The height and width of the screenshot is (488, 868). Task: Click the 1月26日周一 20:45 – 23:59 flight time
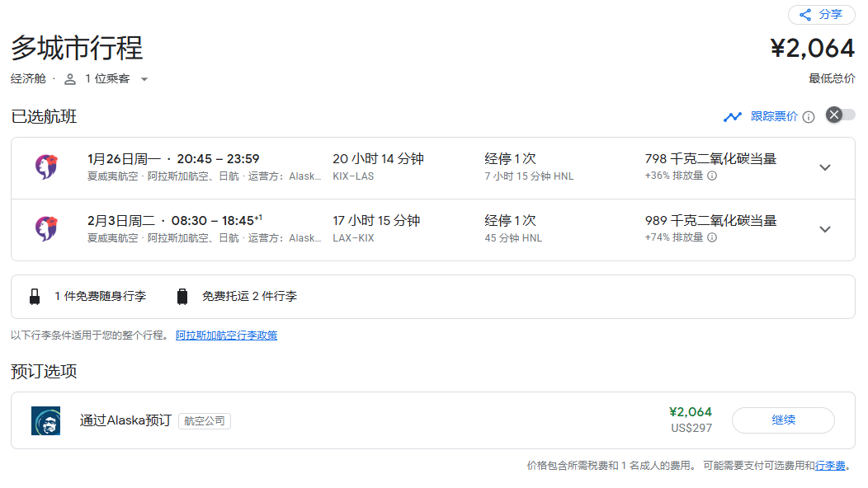[173, 159]
